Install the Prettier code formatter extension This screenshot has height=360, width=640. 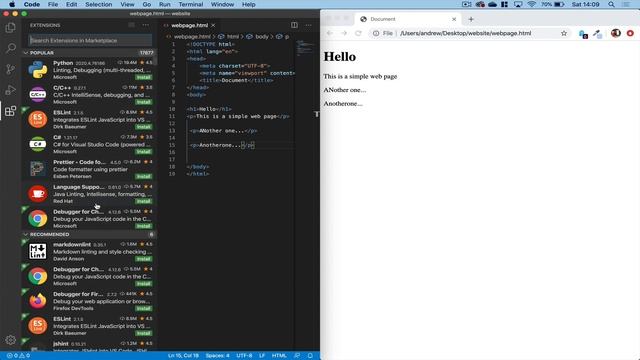point(144,176)
